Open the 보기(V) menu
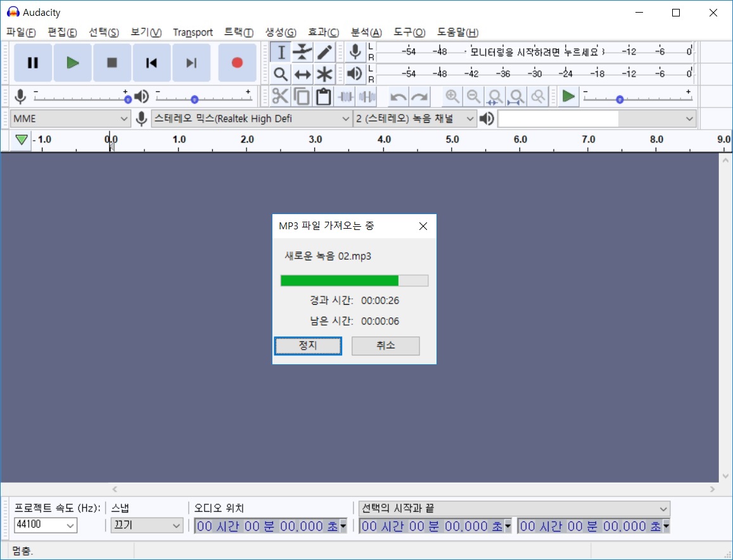733x560 pixels. 146,32
